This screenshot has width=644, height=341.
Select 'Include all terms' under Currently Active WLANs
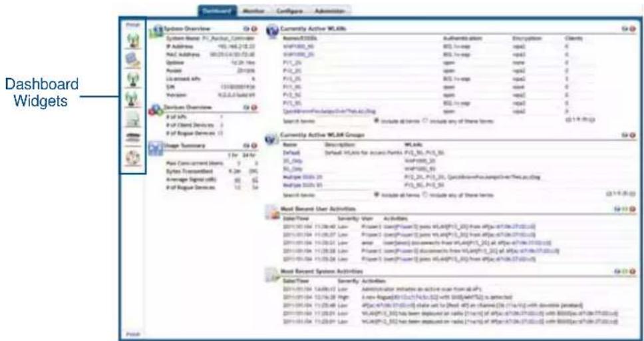click(x=376, y=121)
